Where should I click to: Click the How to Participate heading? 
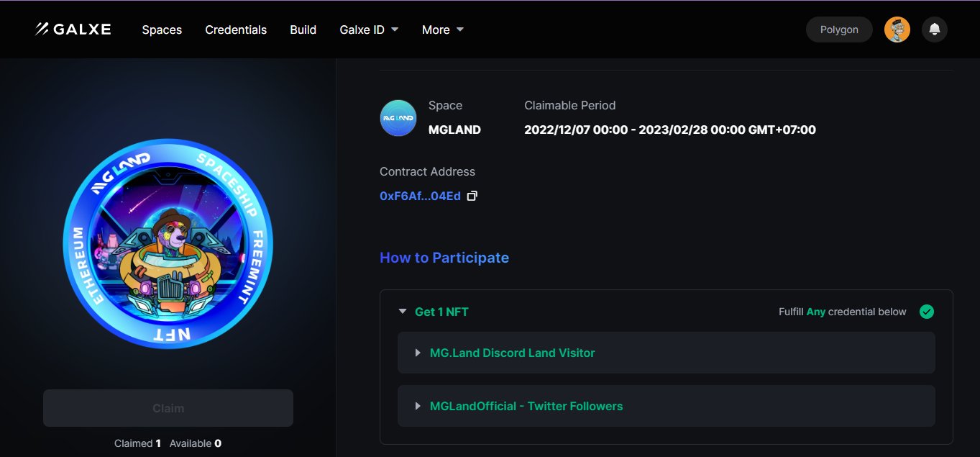coord(444,258)
